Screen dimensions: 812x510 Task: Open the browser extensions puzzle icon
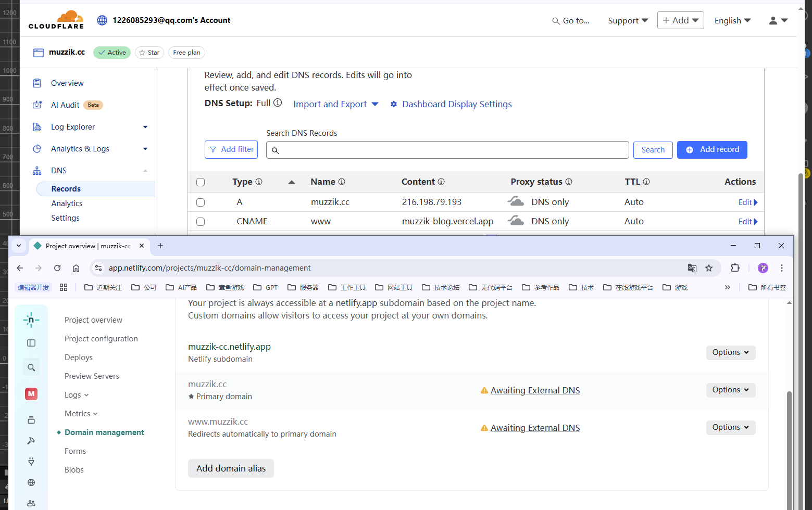(735, 268)
